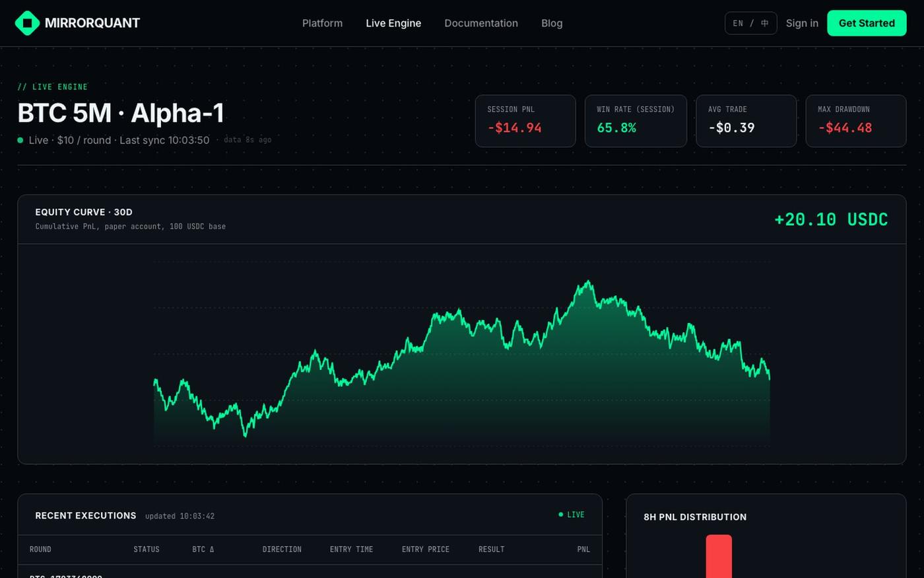Click the 'data 8s ago' label
Viewport: 924px width, 578px height.
click(x=247, y=139)
